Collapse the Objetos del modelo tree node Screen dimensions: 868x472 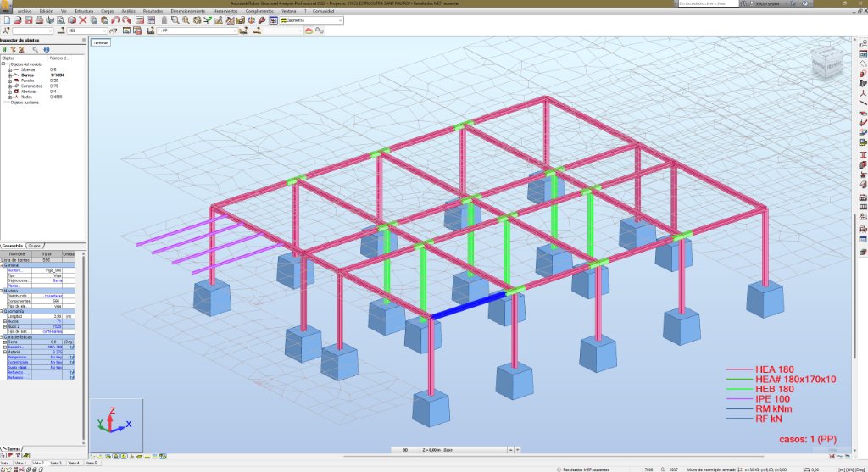(3, 64)
